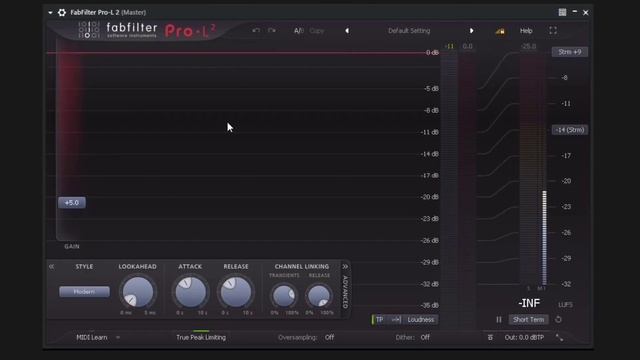Image resolution: width=640 pixels, height=360 pixels.
Task: Go to the previous preset with the left arrow
Action: coord(347,31)
